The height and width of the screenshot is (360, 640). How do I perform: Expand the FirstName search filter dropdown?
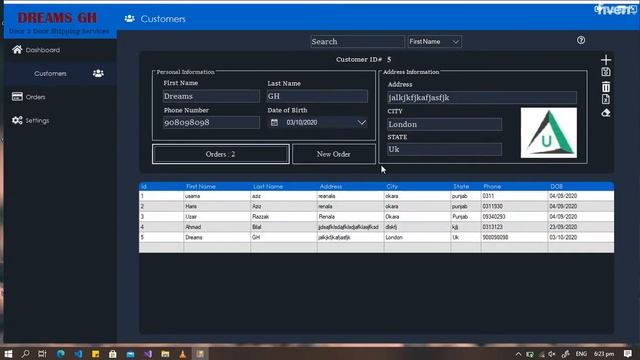click(x=456, y=42)
